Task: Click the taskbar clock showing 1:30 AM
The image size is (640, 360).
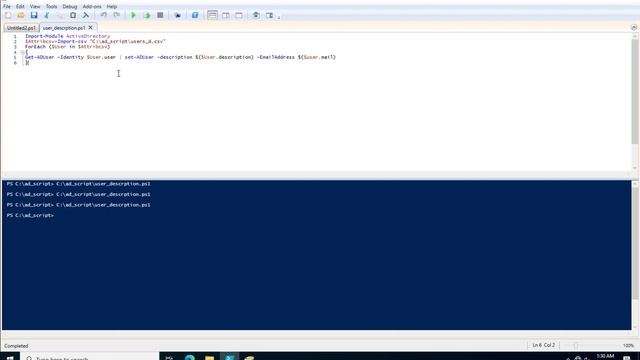Action: 605,357
